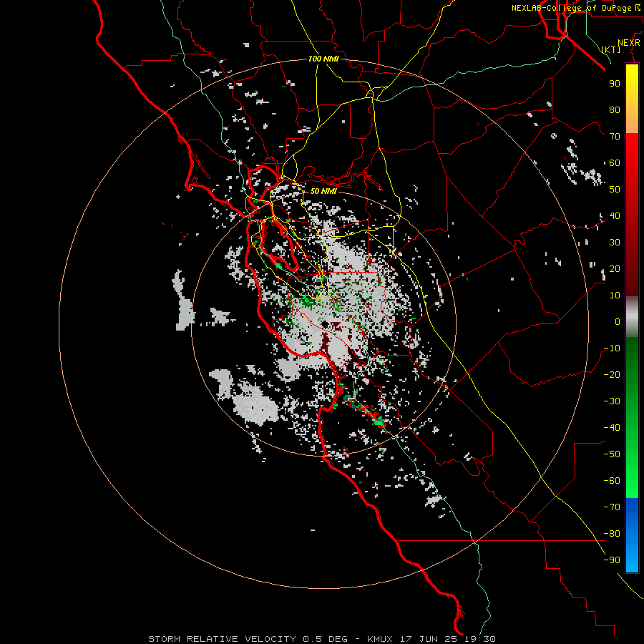Select the -90 value on the velocity scale
644x644 pixels.
612,560
